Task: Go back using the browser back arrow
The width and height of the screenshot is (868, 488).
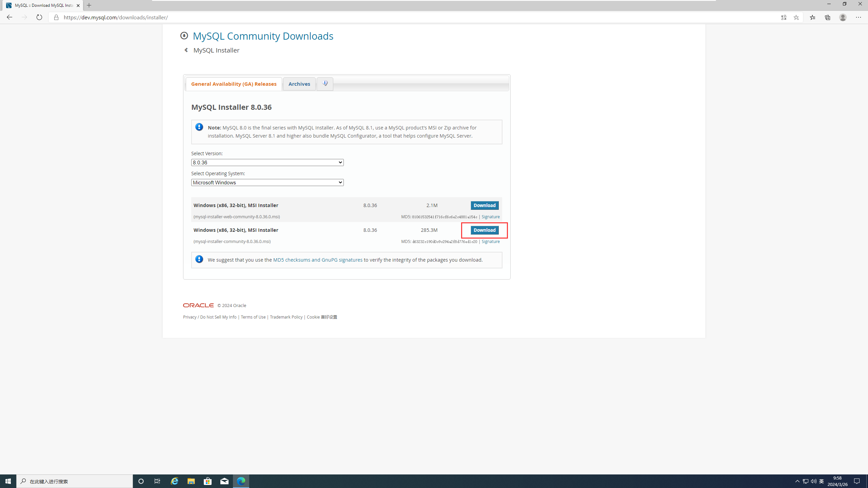Action: click(9, 17)
